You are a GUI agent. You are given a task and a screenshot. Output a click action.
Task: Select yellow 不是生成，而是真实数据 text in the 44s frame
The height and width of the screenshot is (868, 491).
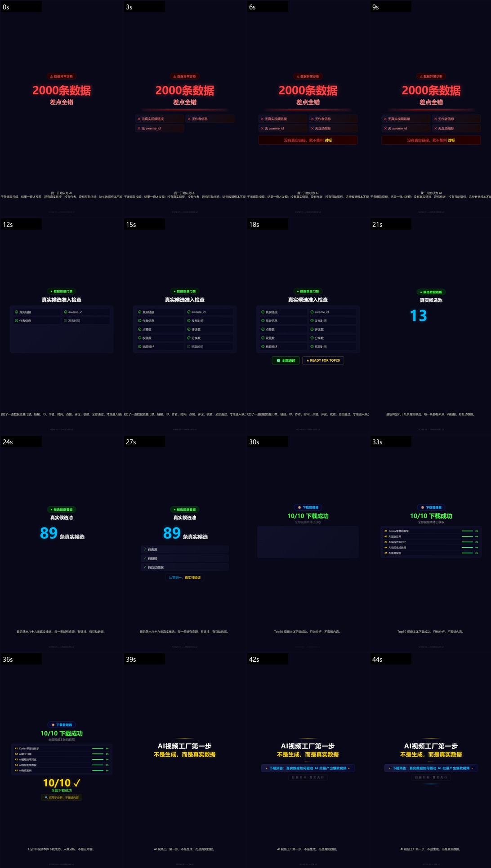[431, 754]
